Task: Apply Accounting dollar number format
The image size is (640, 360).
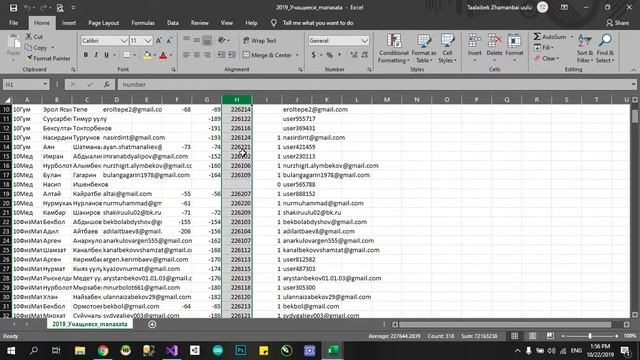Action: coord(313,55)
